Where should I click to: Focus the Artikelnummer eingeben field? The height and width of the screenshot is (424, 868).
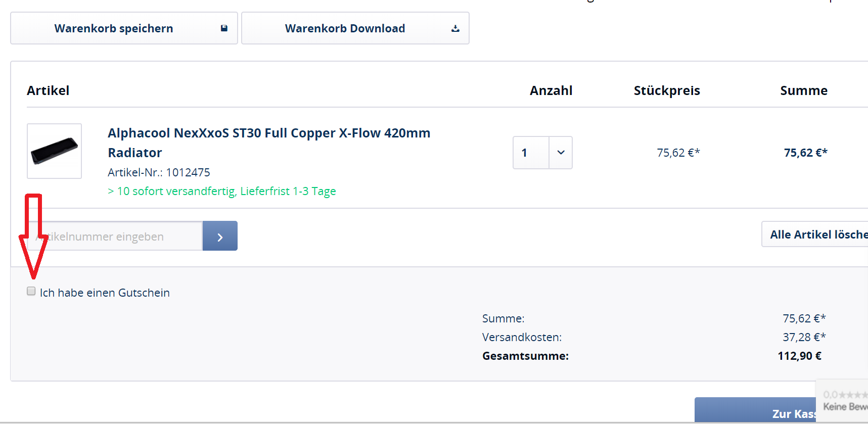coord(121,236)
